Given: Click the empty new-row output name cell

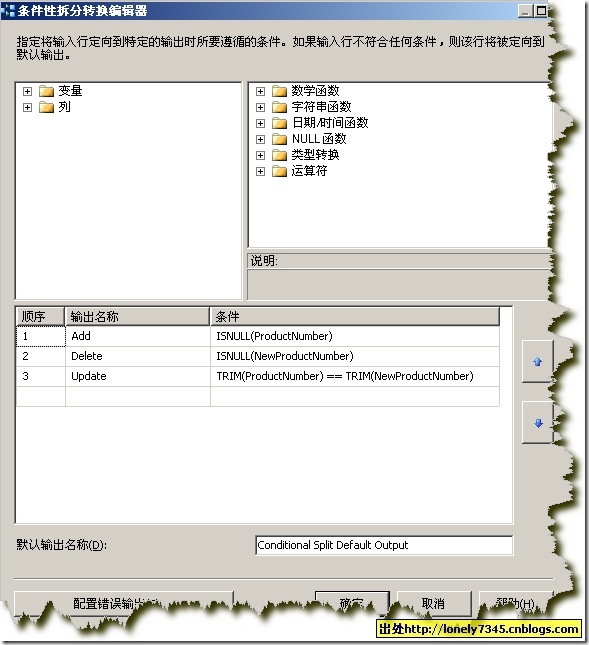Looking at the screenshot, I should pos(138,397).
